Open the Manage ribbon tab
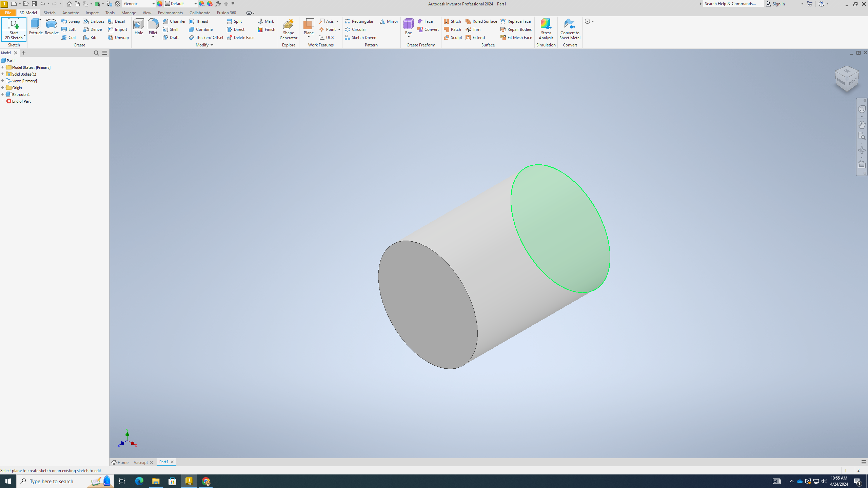This screenshot has width=868, height=488. [x=129, y=13]
